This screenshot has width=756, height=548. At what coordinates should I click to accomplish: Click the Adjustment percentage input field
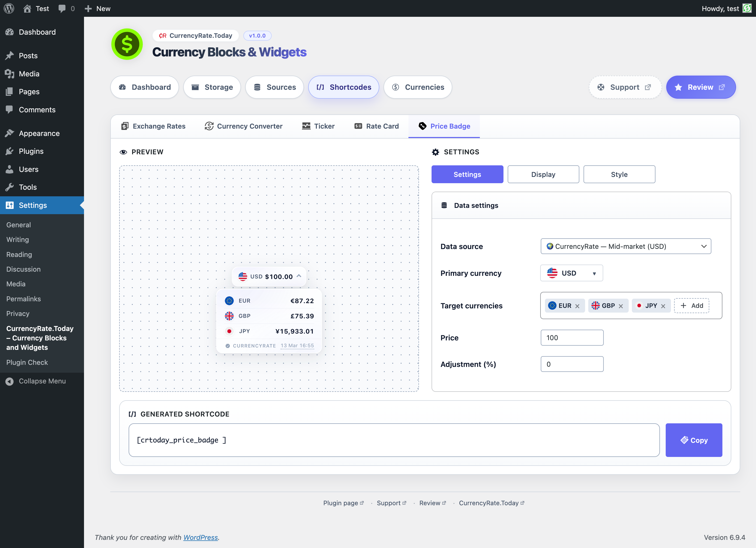pos(572,364)
